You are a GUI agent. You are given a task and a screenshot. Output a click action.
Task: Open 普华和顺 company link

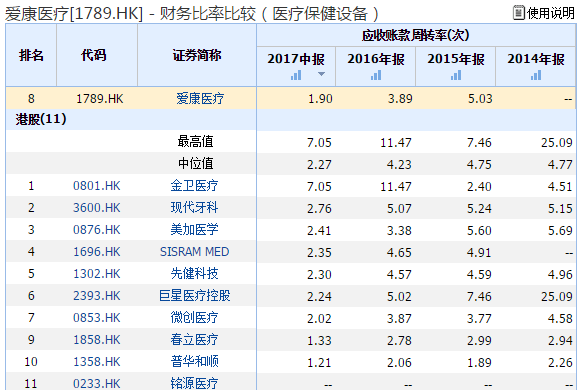194,362
